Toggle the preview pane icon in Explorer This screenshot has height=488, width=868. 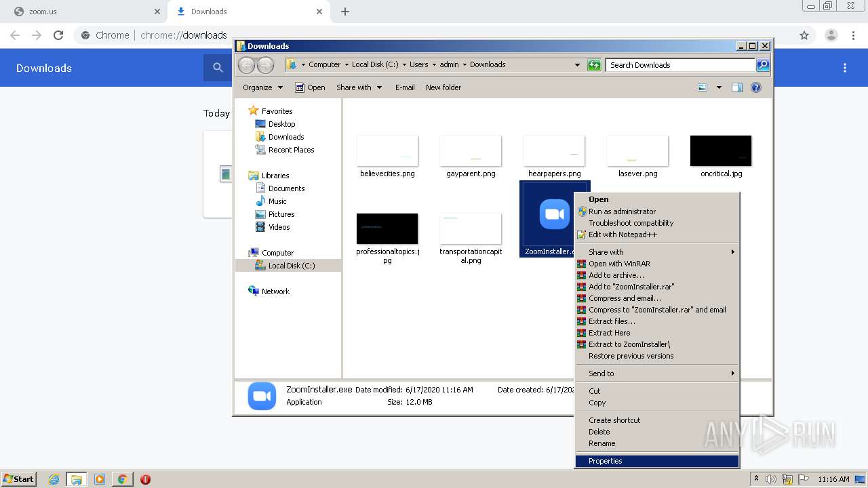[737, 87]
